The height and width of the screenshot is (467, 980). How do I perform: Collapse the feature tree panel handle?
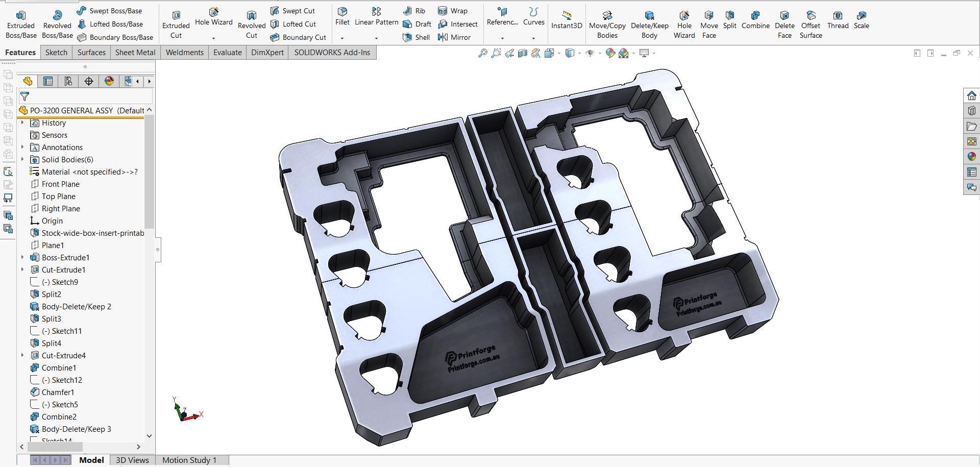click(158, 250)
